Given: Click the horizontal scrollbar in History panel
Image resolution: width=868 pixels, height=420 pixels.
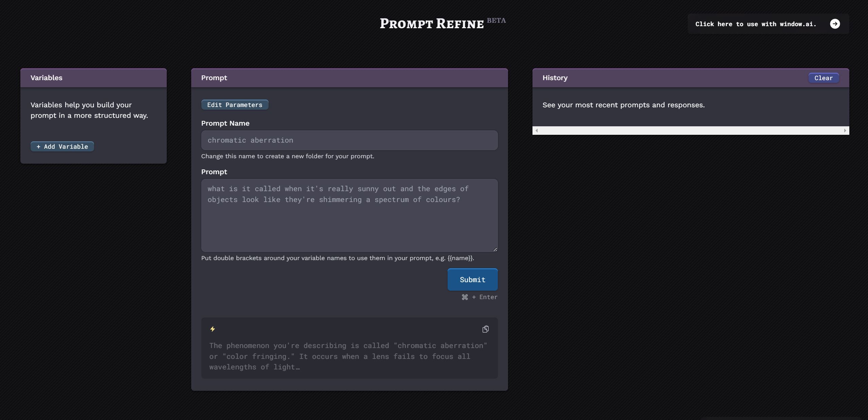Looking at the screenshot, I should [x=690, y=130].
